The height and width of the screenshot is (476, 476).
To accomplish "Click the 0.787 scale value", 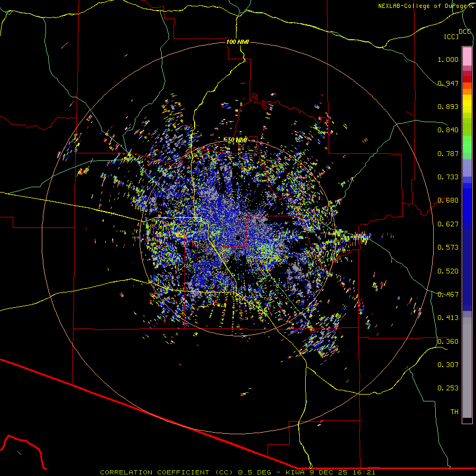I will pos(448,153).
